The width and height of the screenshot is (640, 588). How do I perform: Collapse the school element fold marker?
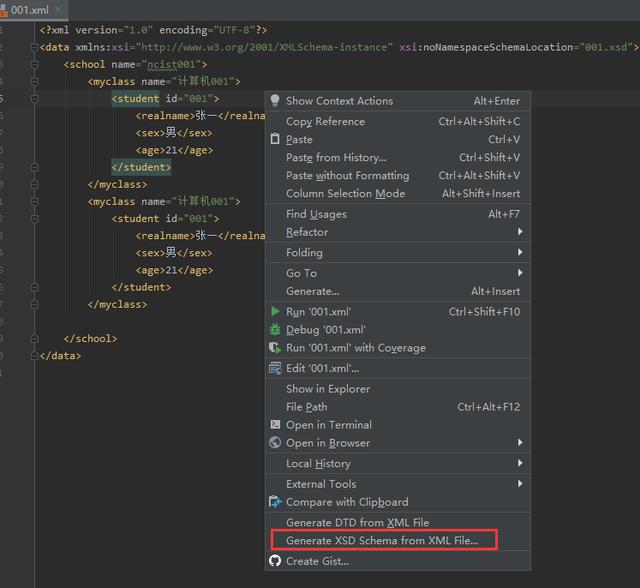point(35,64)
